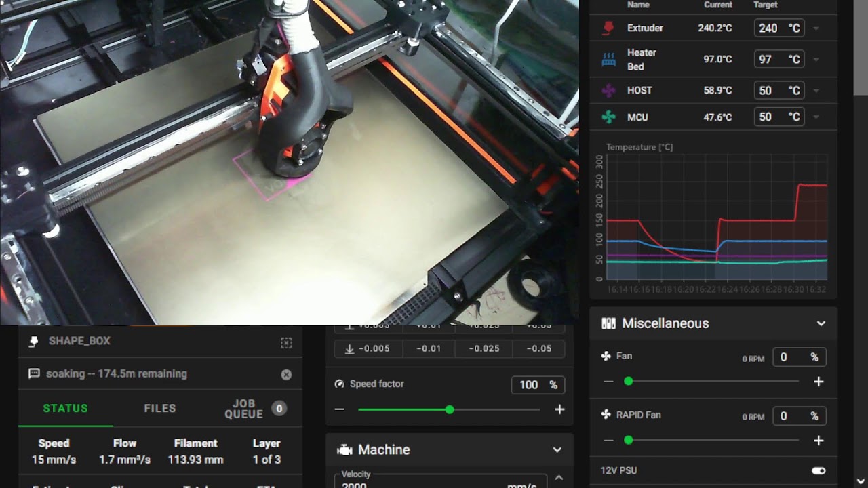Click the Miscellaneous panel icon
Viewport: 868px width, 488px height.
click(x=608, y=323)
